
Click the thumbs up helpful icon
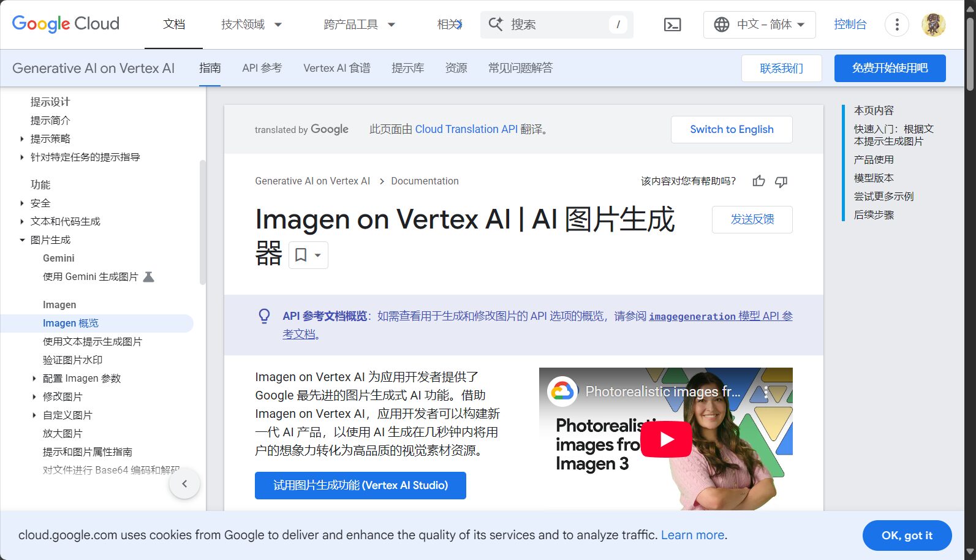pos(758,181)
